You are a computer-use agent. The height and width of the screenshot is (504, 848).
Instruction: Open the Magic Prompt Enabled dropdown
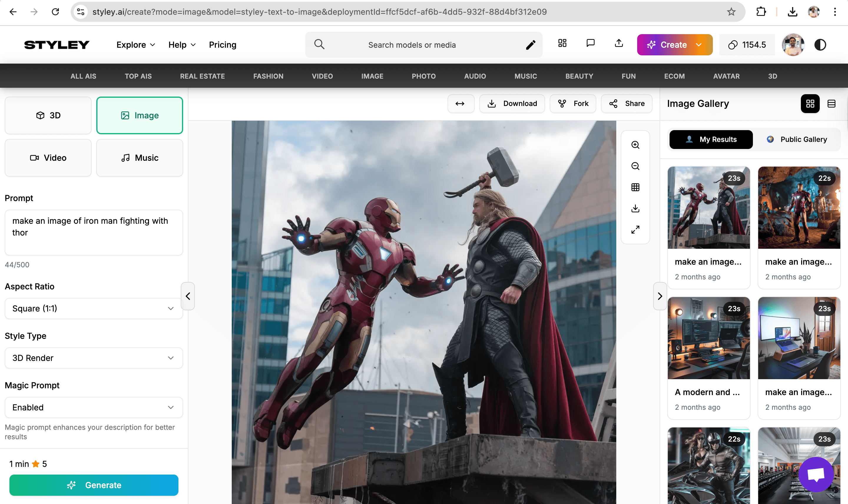point(94,407)
